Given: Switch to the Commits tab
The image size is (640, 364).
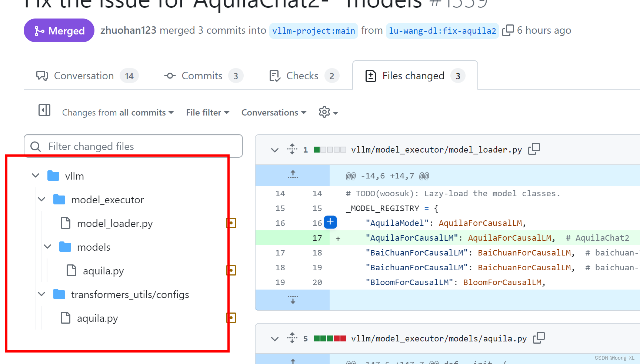Looking at the screenshot, I should 203,76.
